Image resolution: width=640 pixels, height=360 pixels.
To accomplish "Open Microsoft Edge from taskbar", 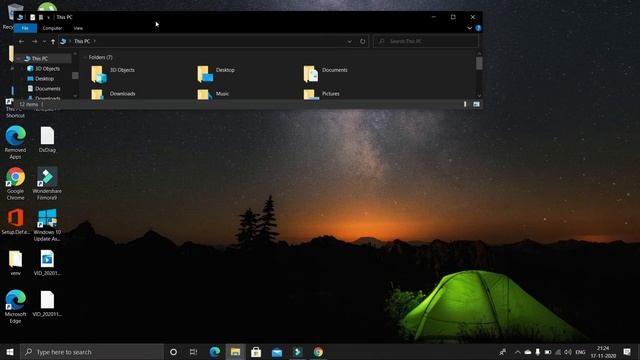I will tap(215, 352).
